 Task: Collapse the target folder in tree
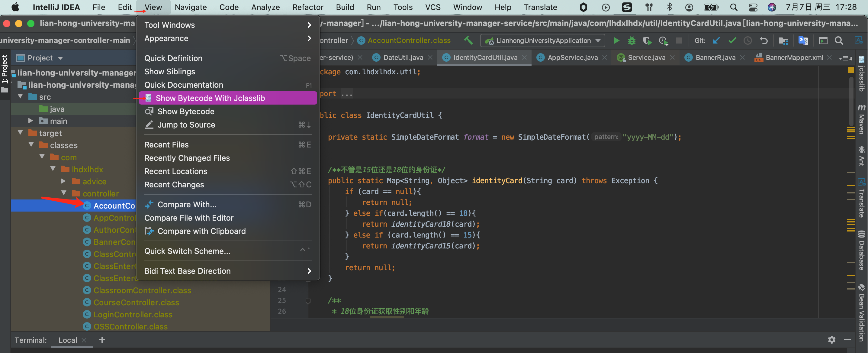tap(20, 133)
